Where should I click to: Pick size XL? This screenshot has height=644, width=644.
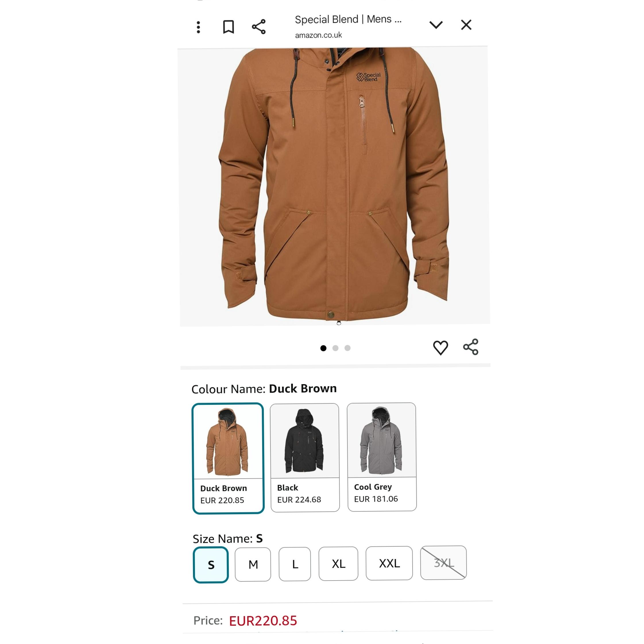pos(338,564)
